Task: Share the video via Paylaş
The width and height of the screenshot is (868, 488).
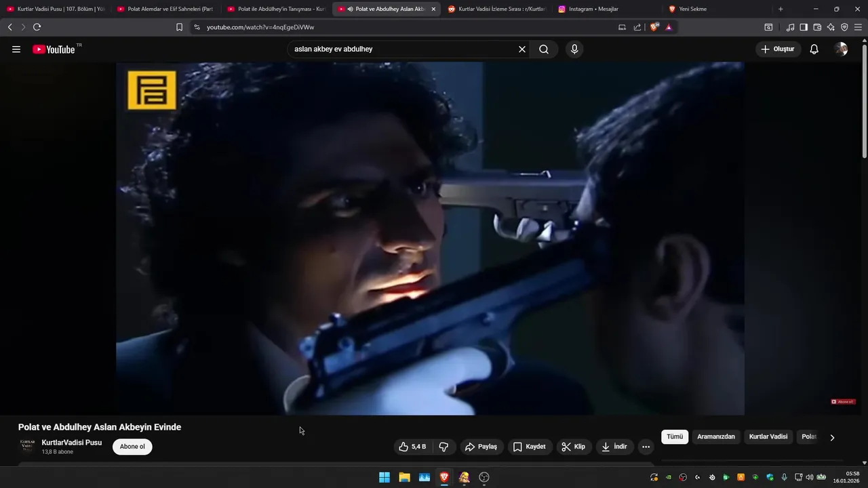Action: click(x=481, y=447)
